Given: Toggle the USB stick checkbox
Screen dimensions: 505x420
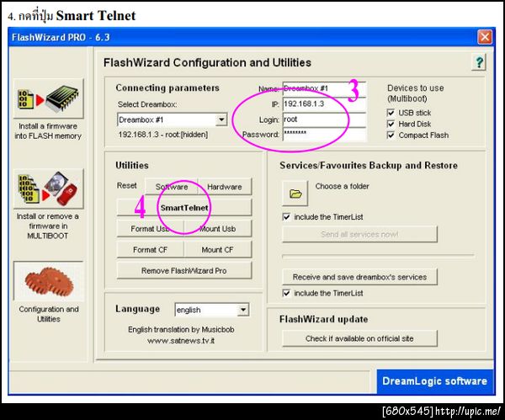Looking at the screenshot, I should pyautogui.click(x=391, y=113).
